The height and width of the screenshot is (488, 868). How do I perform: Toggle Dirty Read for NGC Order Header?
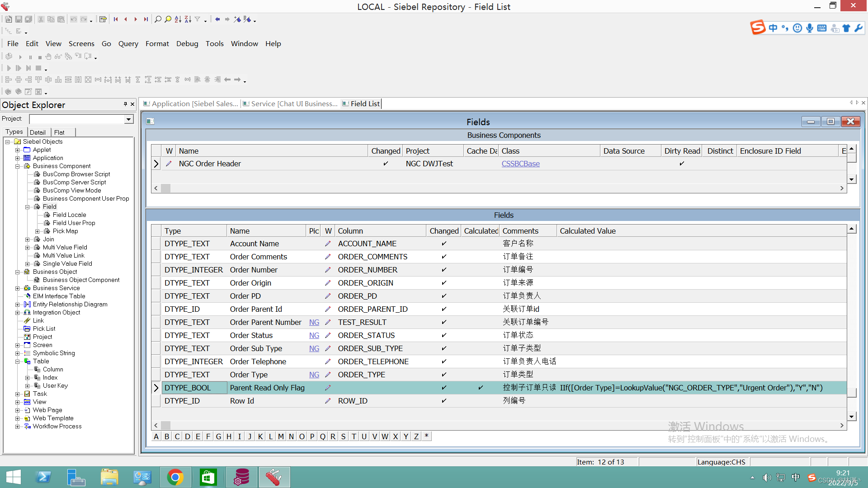[x=682, y=164]
